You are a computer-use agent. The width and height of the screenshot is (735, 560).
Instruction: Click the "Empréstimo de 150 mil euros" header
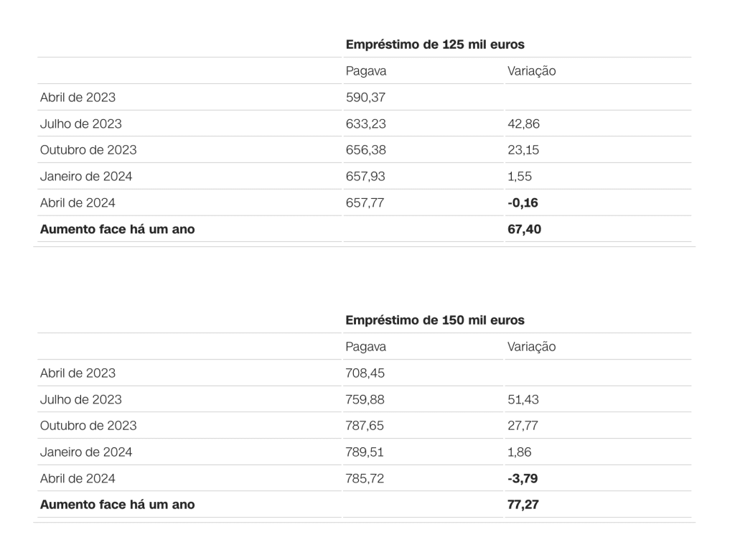[435, 320]
